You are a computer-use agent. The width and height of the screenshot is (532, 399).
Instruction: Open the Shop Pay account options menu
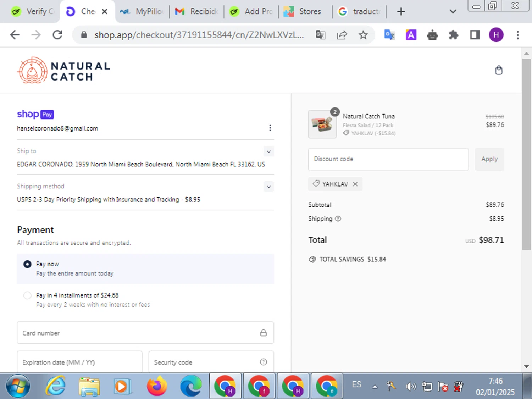click(x=270, y=128)
